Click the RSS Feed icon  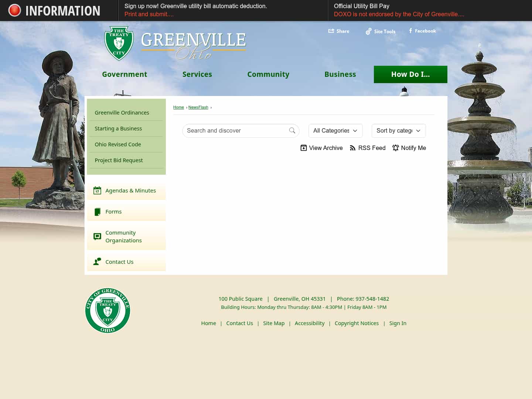[353, 148]
